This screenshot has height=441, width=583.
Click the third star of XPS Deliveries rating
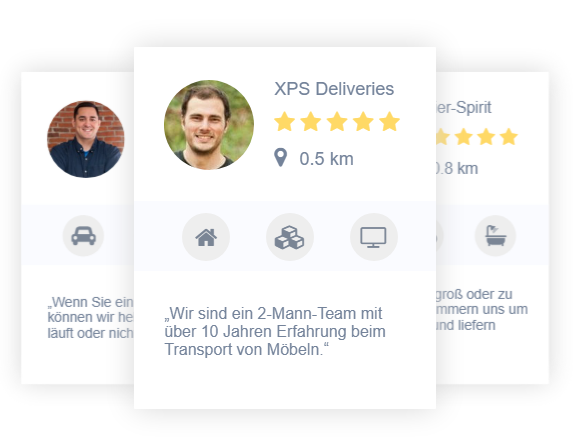coord(337,121)
